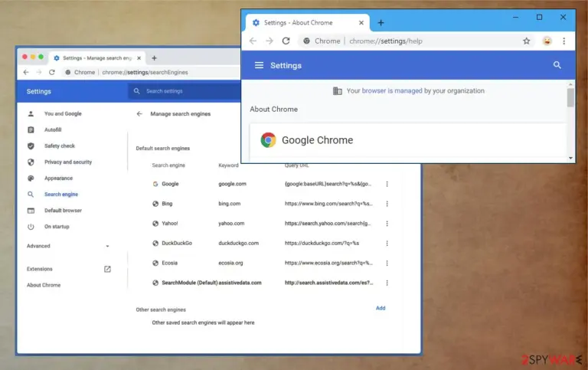Open the hamburger menu in Settings header
Viewport: 588px width, 370px height.
pos(259,65)
